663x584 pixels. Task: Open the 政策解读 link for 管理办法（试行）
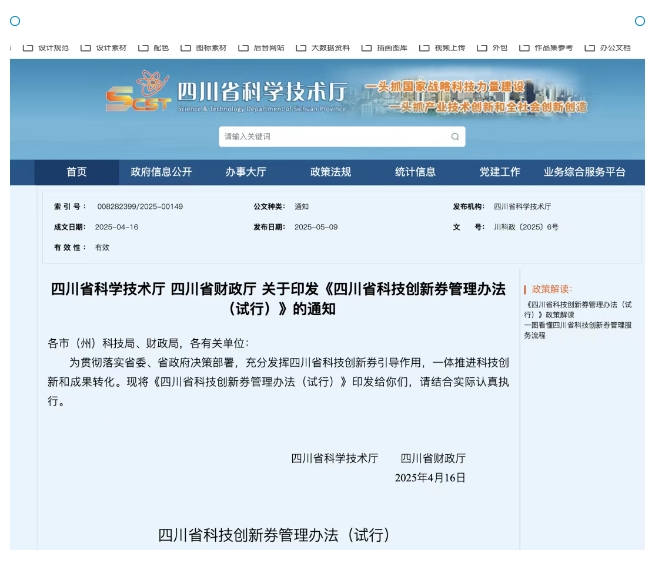[578, 310]
